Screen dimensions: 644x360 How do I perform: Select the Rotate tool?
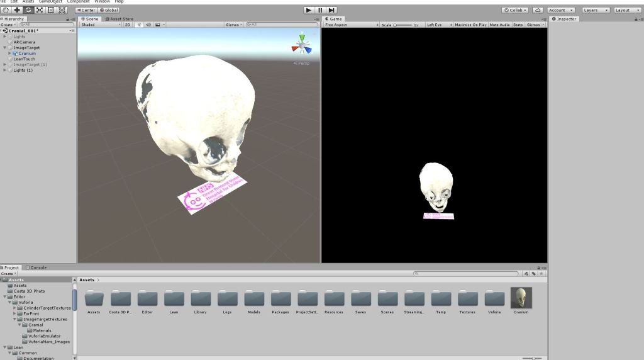tap(28, 10)
